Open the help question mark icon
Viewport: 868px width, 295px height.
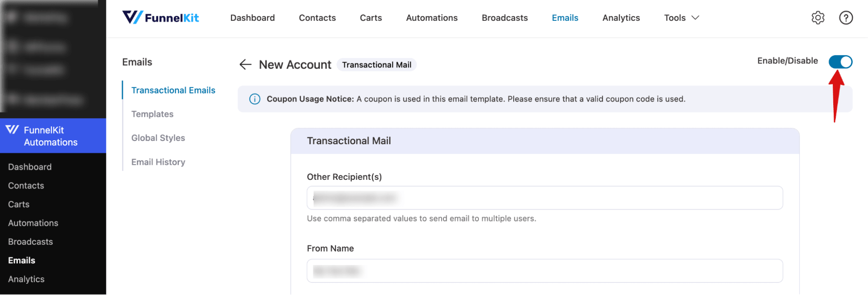(845, 18)
